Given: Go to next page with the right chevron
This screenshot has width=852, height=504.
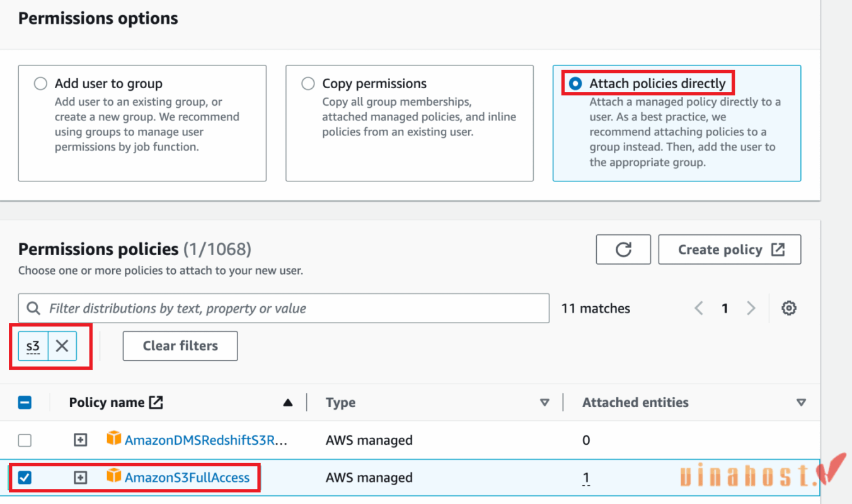Looking at the screenshot, I should point(751,308).
